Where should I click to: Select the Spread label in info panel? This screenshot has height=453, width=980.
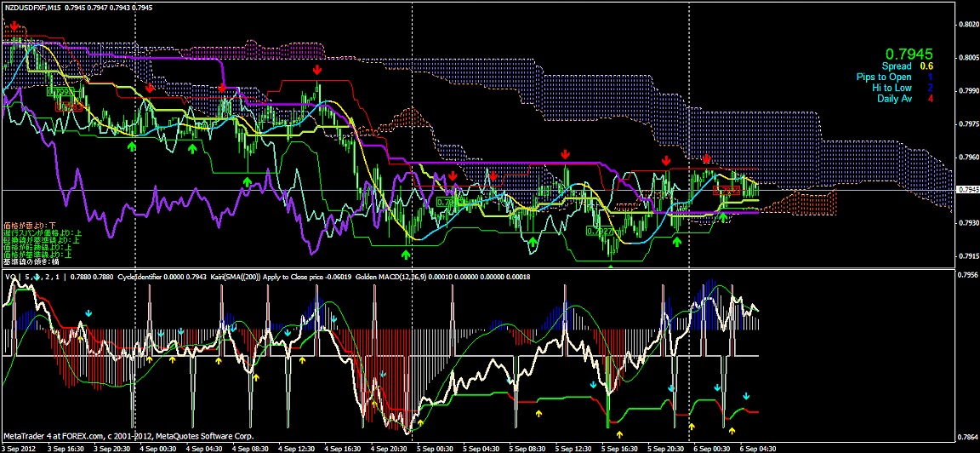click(896, 66)
